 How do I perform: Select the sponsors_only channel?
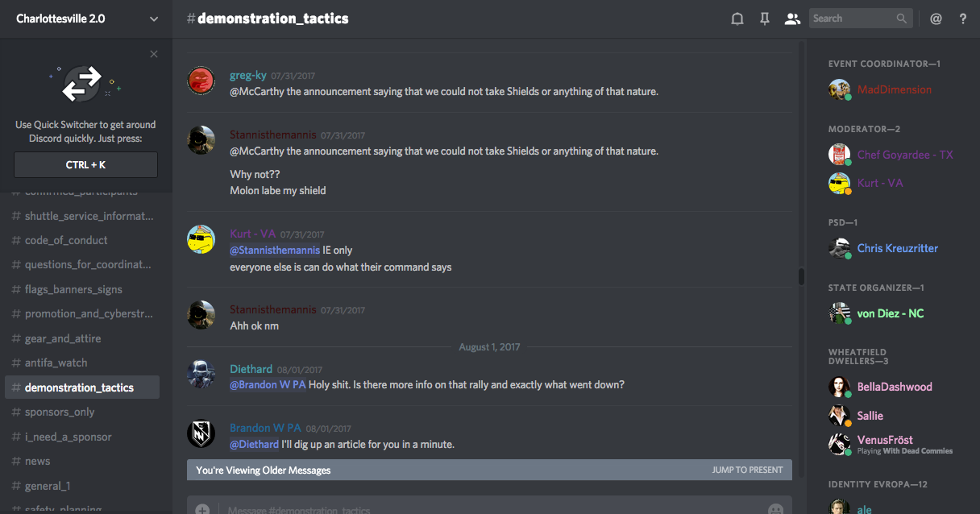pos(60,412)
